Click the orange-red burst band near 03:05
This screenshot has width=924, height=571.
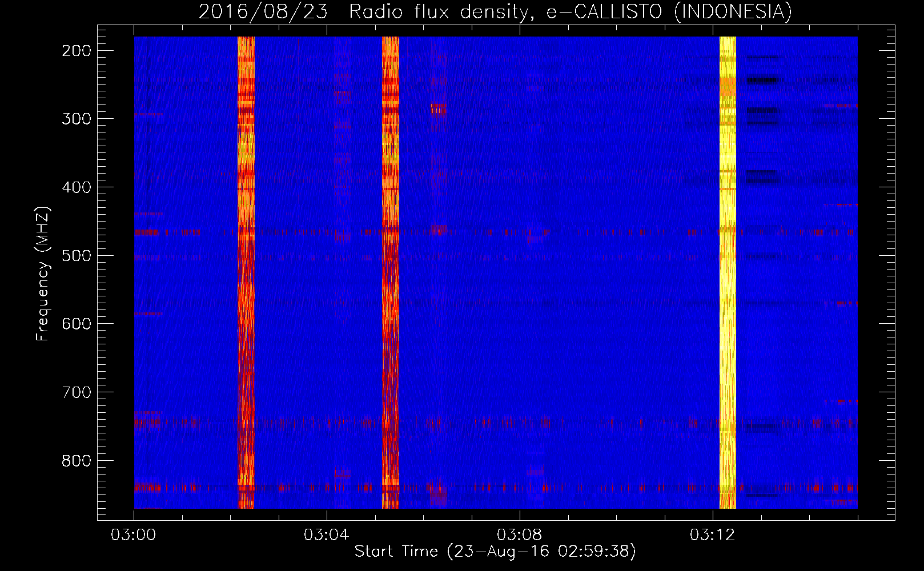[391, 272]
